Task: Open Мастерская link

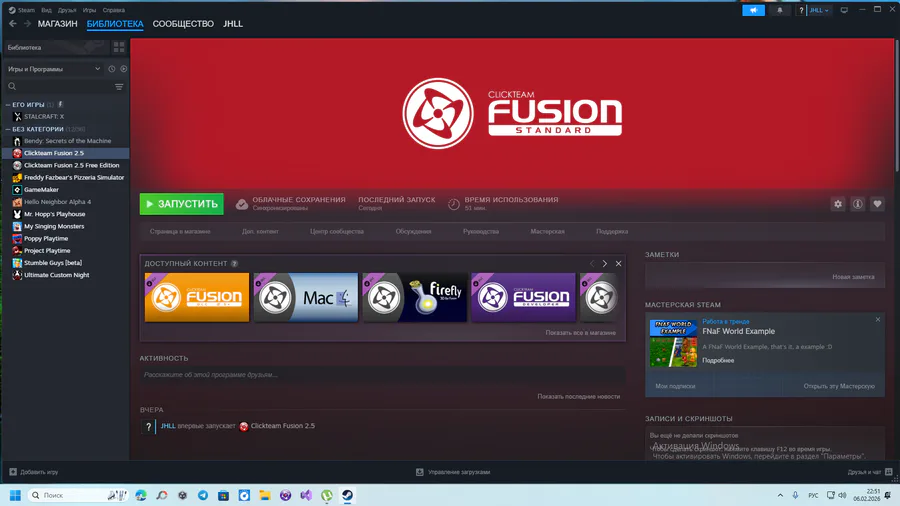Action: click(548, 231)
